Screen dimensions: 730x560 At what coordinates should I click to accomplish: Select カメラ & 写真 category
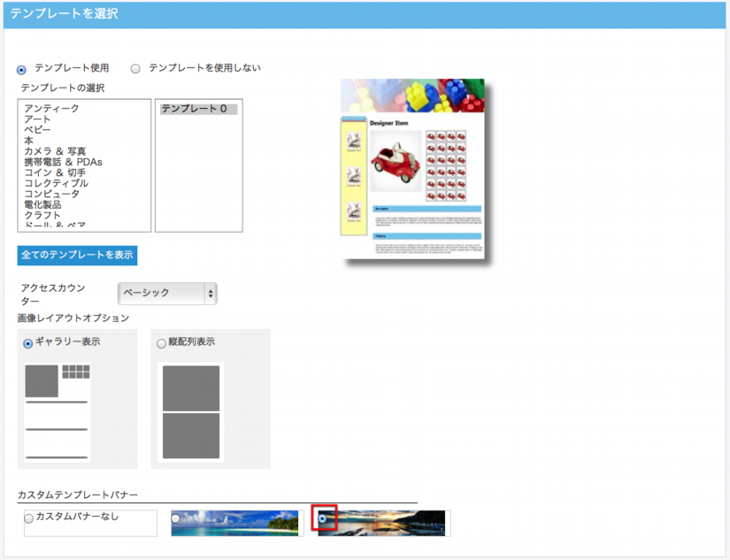pyautogui.click(x=56, y=151)
